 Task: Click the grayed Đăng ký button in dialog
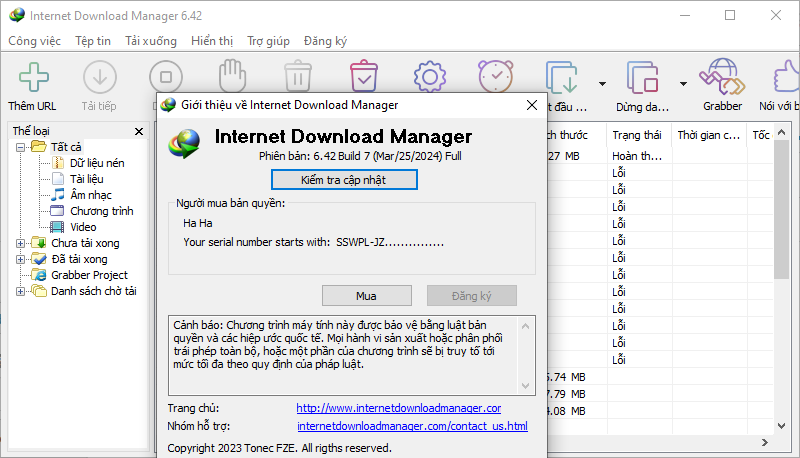[471, 296]
